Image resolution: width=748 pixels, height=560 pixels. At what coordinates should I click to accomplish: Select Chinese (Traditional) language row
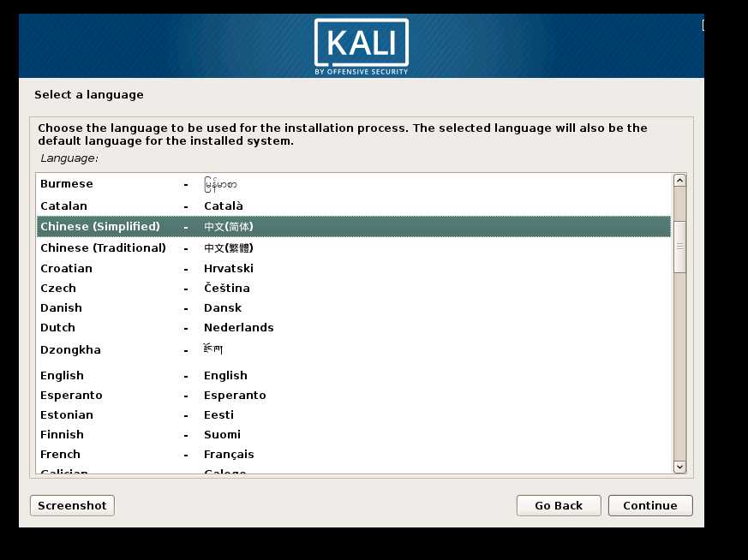(354, 247)
